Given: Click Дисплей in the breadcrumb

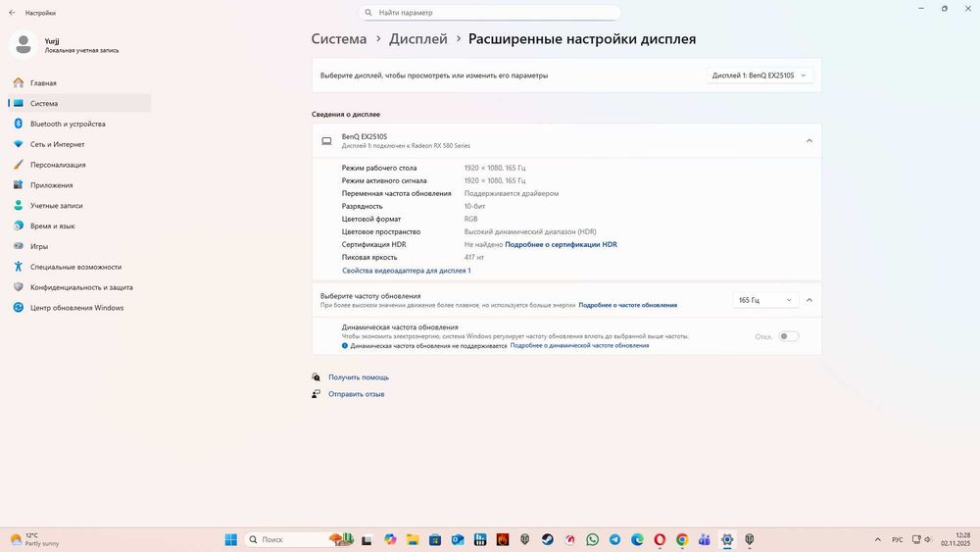Looking at the screenshot, I should click(x=418, y=39).
